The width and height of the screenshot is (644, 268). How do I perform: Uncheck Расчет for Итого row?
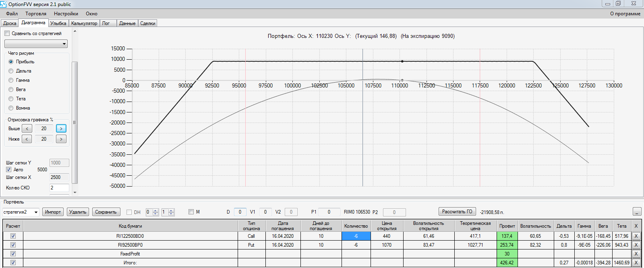pos(13,263)
